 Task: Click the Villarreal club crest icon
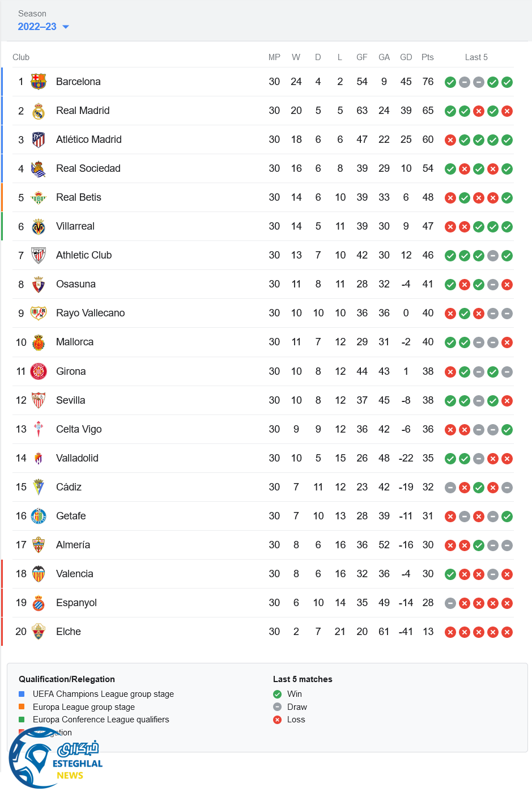39,226
